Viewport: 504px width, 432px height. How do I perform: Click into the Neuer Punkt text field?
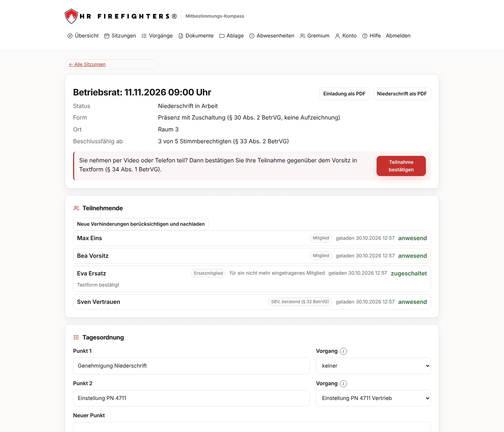pyautogui.click(x=252, y=427)
